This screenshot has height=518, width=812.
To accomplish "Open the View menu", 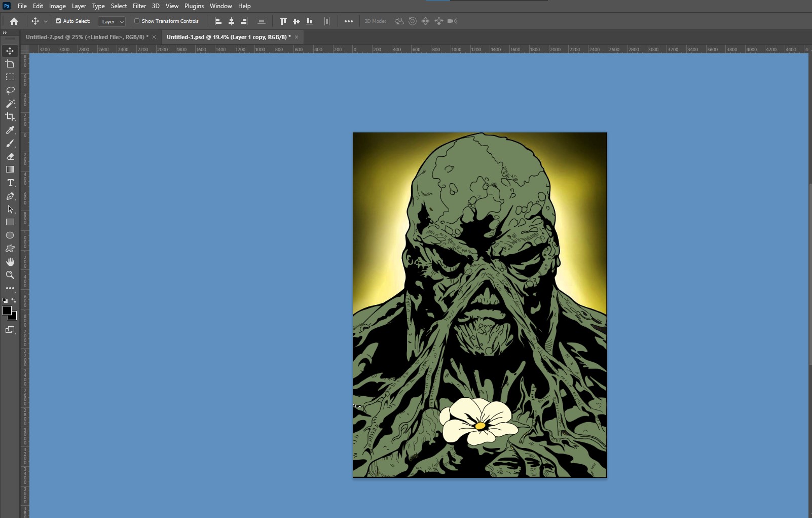I will 172,6.
